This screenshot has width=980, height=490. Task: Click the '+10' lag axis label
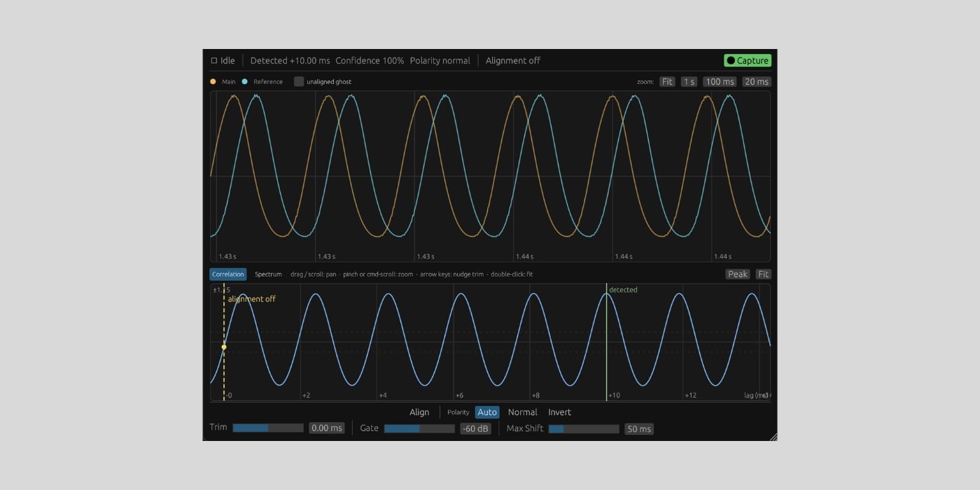pos(614,395)
